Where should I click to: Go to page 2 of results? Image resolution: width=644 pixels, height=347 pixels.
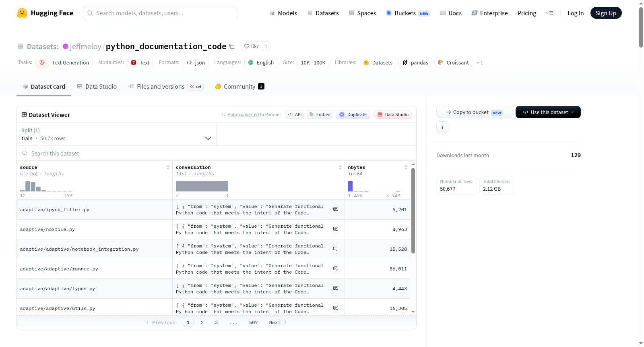[202, 322]
